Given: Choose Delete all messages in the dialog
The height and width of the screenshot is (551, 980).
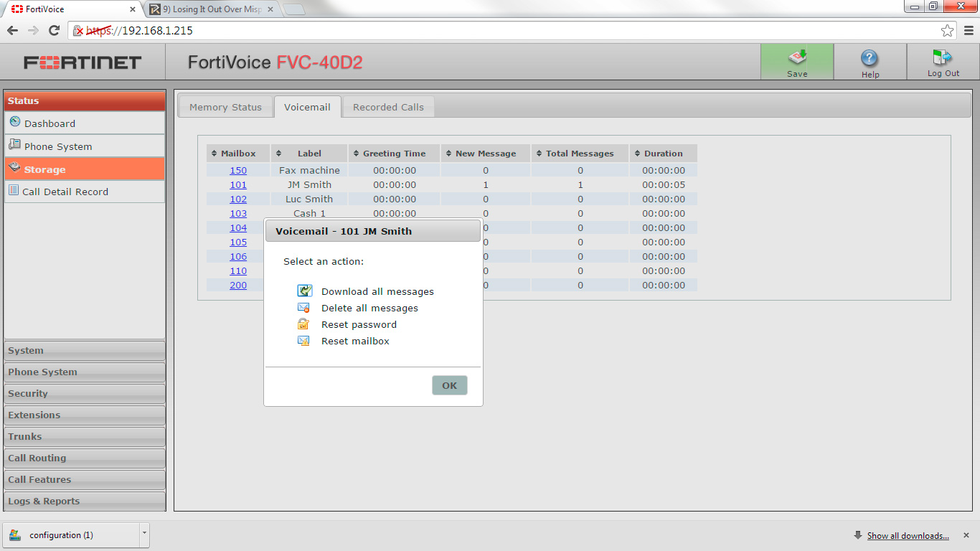Looking at the screenshot, I should 369,308.
